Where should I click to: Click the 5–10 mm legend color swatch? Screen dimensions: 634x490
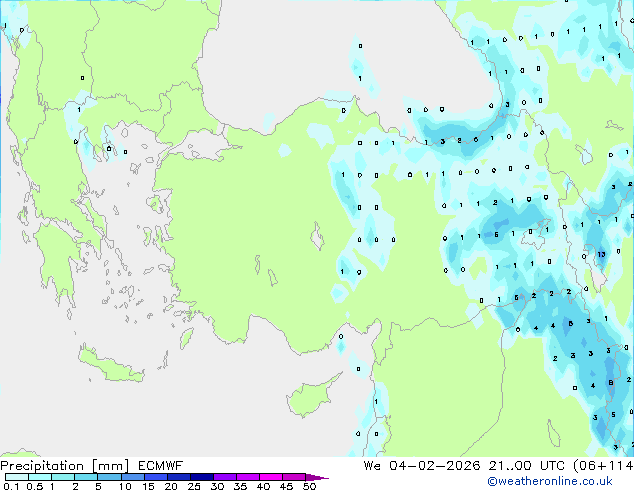click(110, 477)
